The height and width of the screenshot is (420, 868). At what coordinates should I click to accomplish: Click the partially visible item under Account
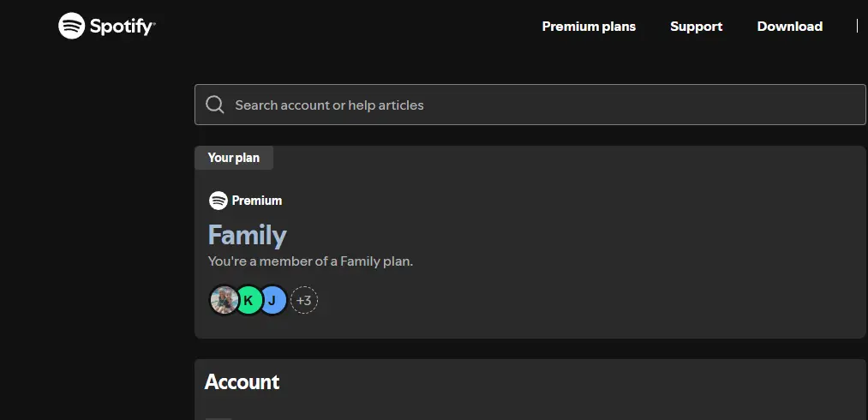[x=218, y=418]
